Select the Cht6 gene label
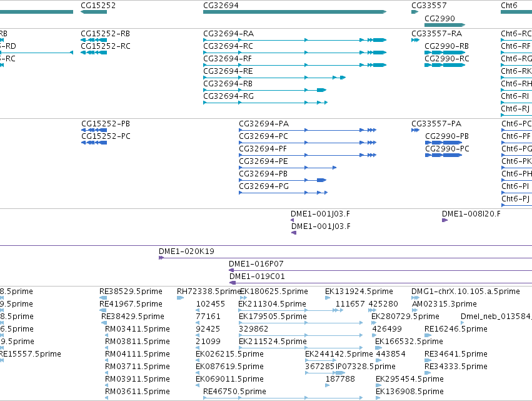 509,6
